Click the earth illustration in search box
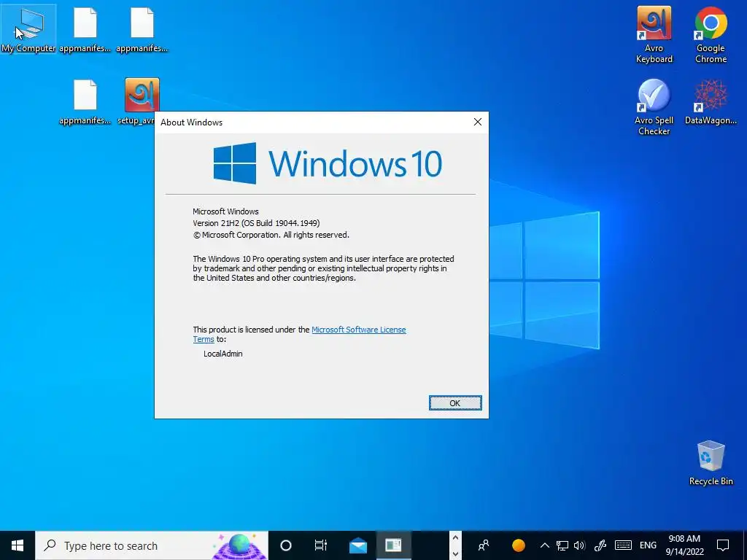The height and width of the screenshot is (560, 747). (x=240, y=545)
